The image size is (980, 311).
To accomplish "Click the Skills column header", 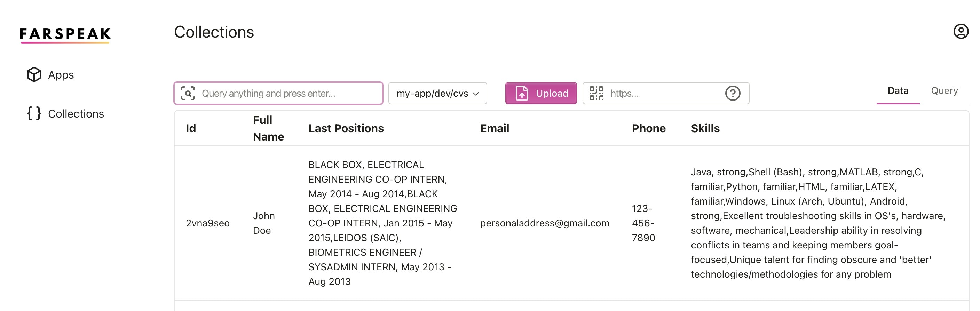I will (705, 128).
